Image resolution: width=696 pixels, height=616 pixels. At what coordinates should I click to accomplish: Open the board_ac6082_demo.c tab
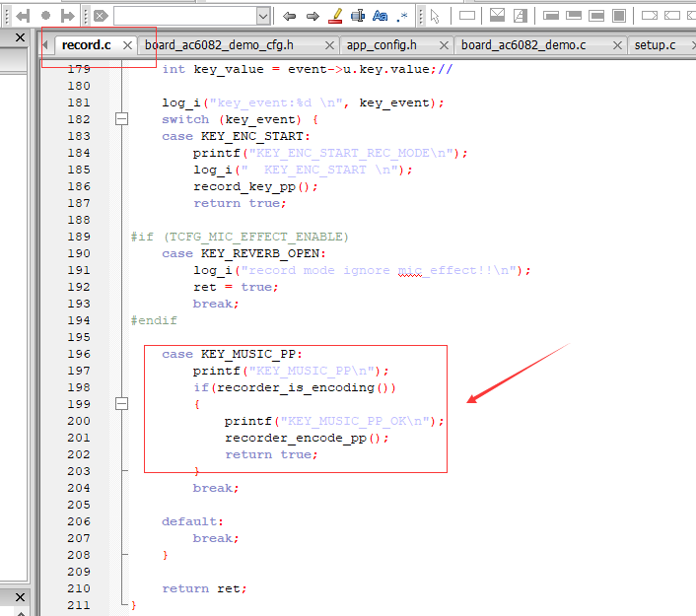tap(523, 45)
